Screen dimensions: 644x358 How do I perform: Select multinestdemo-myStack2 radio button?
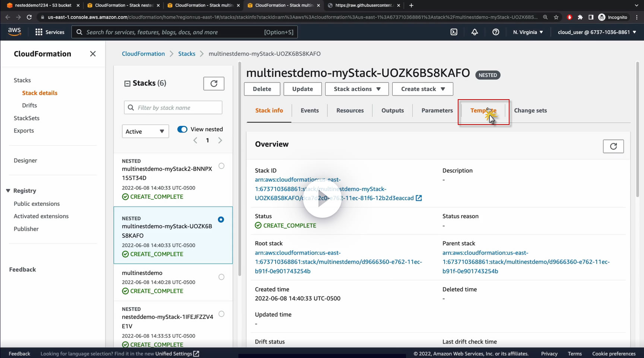click(221, 166)
